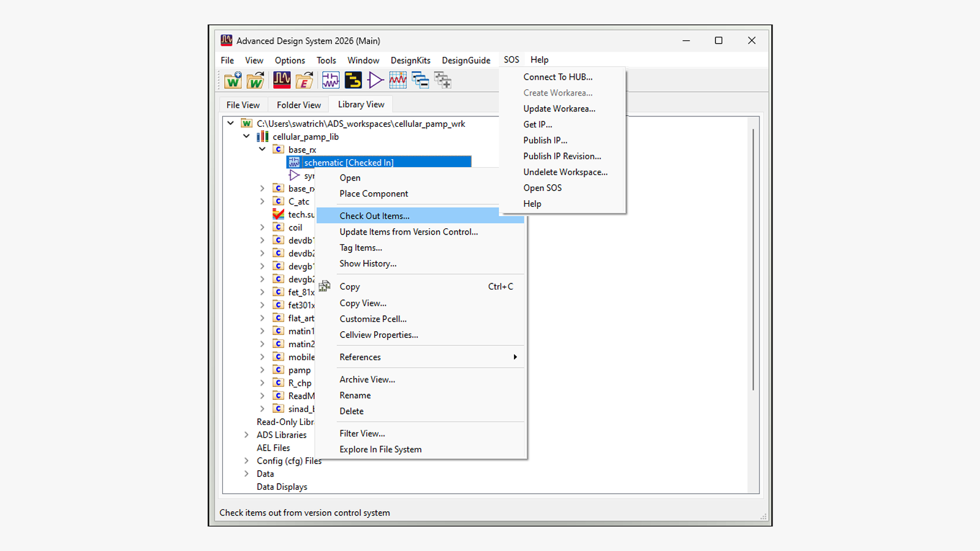Click the New Data Display Window icon
980x551 pixels.
(x=398, y=80)
